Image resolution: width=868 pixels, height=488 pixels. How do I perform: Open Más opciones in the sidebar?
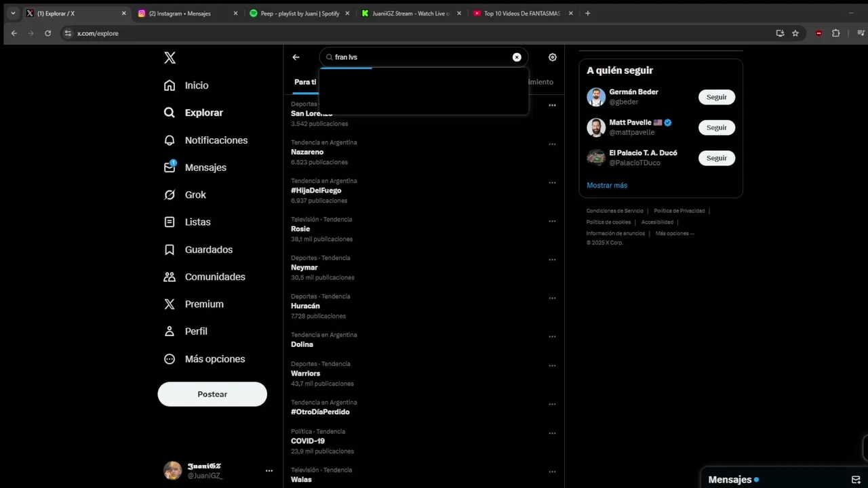[x=205, y=359]
